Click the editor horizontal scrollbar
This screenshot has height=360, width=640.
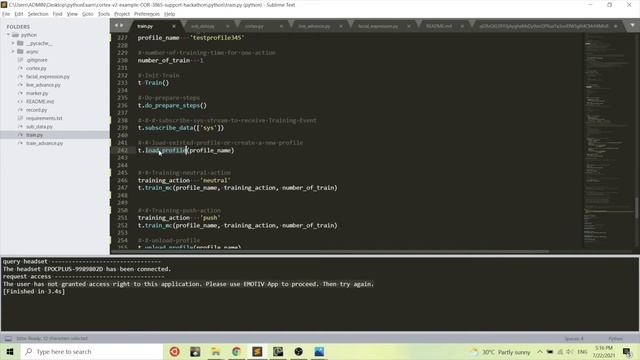tap(330, 251)
